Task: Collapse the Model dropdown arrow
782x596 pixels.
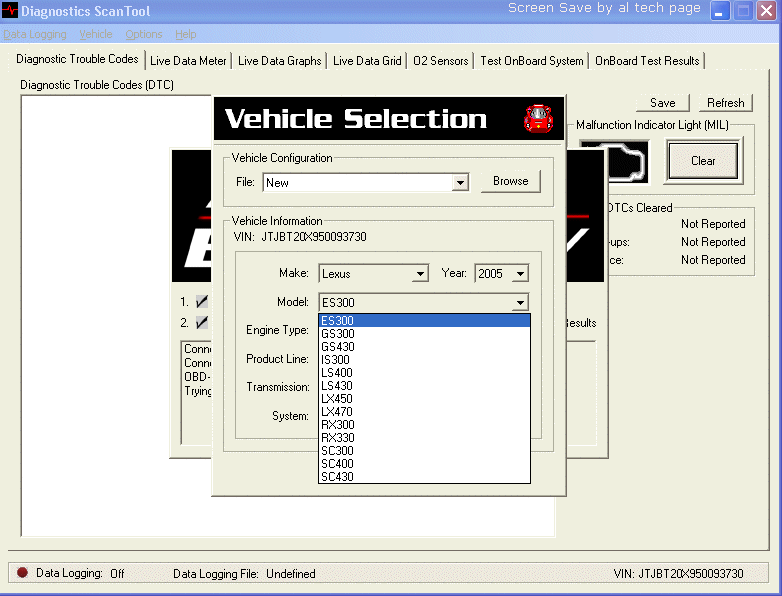Action: pyautogui.click(x=519, y=303)
